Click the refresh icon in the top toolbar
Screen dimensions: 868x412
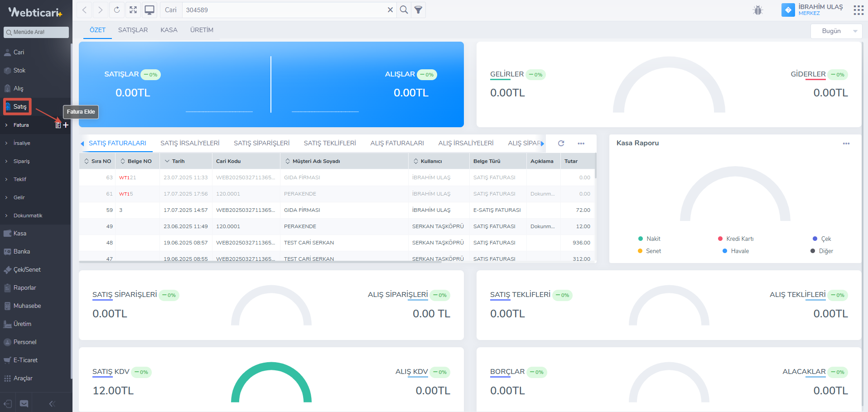pyautogui.click(x=117, y=10)
